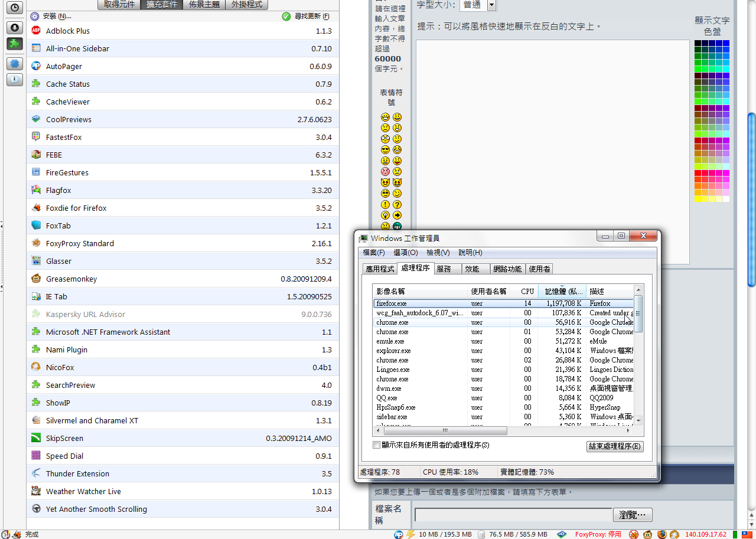756x539 pixels.
Task: Sort by memory column header
Action: (562, 291)
